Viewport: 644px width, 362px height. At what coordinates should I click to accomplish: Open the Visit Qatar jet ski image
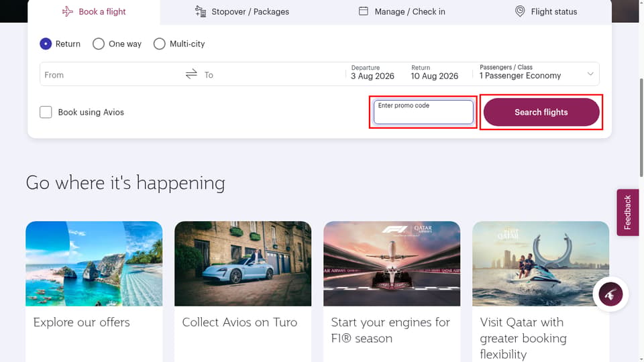[x=541, y=263]
